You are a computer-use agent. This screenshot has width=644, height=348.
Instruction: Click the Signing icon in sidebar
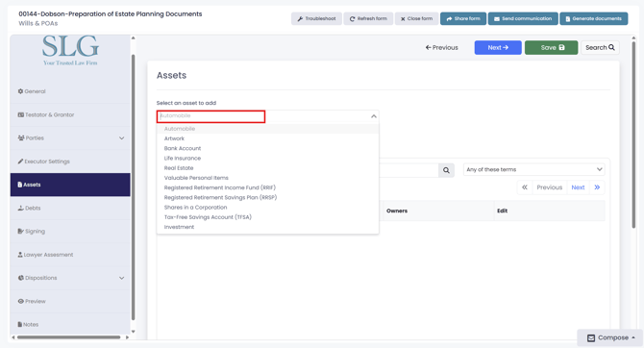tap(20, 232)
